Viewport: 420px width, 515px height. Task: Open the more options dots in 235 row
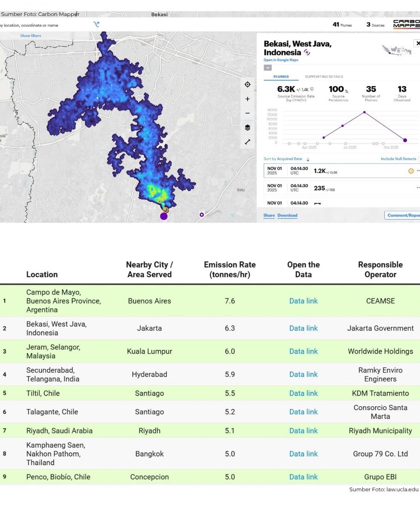pyautogui.click(x=418, y=188)
